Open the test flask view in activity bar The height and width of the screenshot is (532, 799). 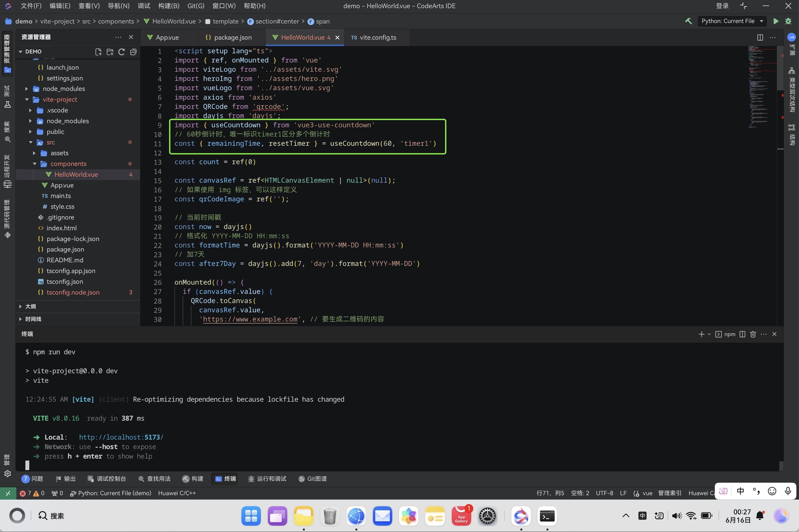pos(8,97)
